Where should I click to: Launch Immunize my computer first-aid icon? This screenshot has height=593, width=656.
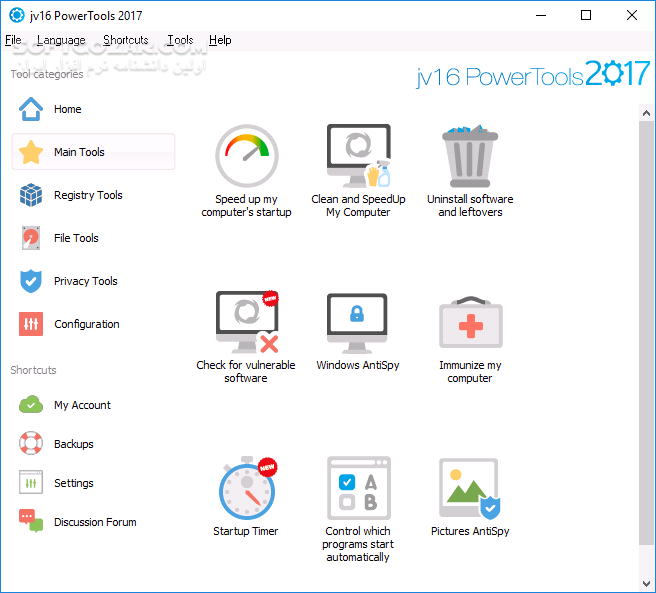(x=471, y=322)
